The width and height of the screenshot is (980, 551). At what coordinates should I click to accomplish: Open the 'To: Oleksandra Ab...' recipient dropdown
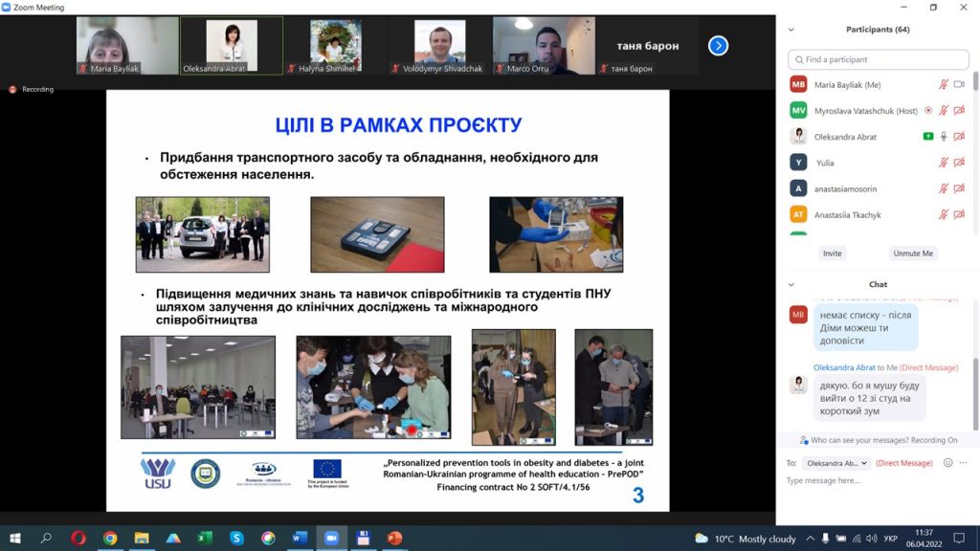pyautogui.click(x=836, y=463)
